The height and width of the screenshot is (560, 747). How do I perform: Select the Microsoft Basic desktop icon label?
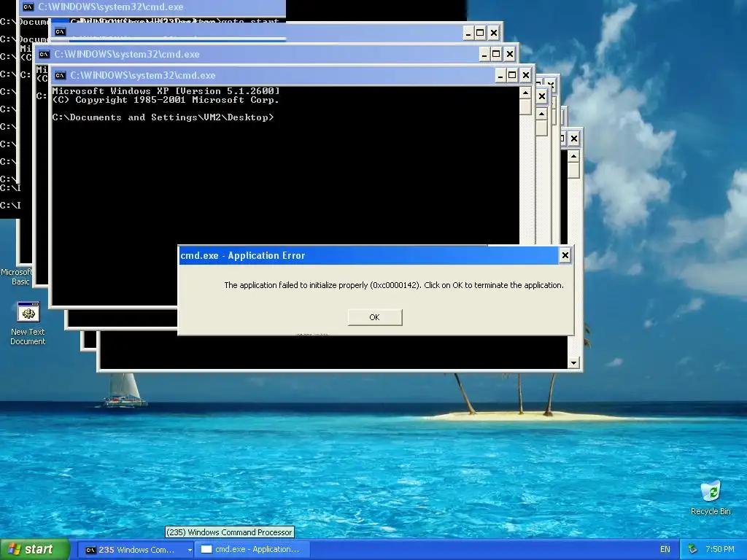pyautogui.click(x=16, y=276)
